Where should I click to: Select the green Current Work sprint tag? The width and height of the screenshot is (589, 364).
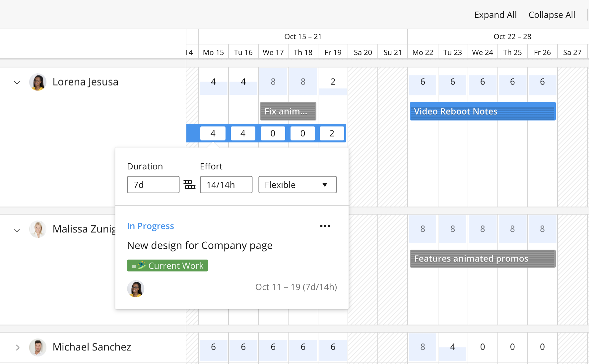tap(167, 265)
